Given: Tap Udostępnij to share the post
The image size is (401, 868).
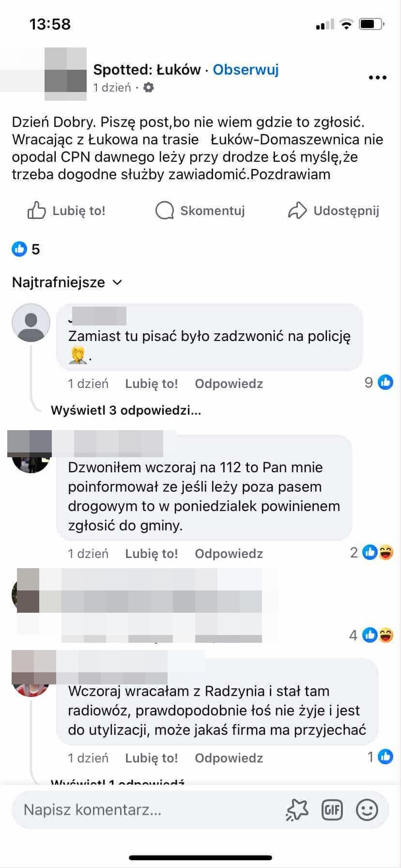Looking at the screenshot, I should [333, 211].
